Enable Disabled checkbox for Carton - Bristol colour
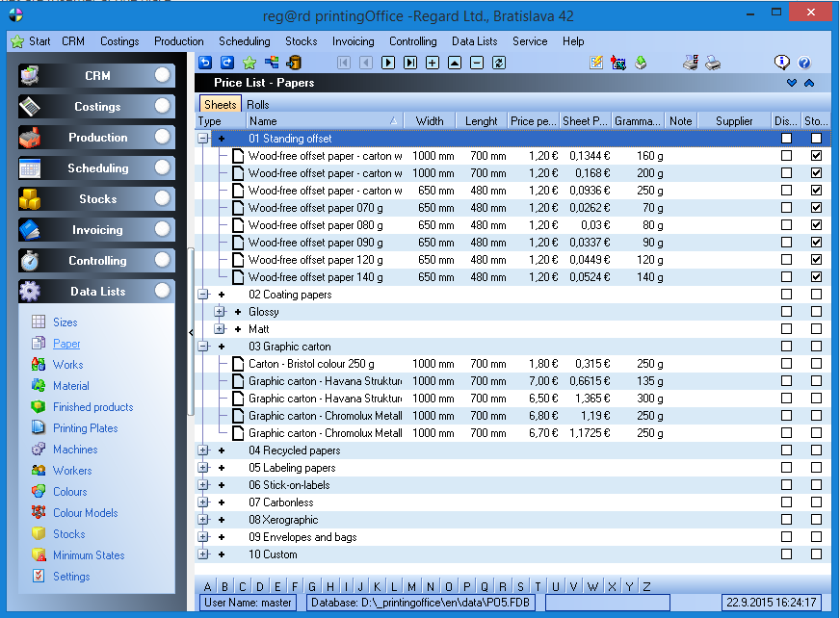 tap(786, 364)
